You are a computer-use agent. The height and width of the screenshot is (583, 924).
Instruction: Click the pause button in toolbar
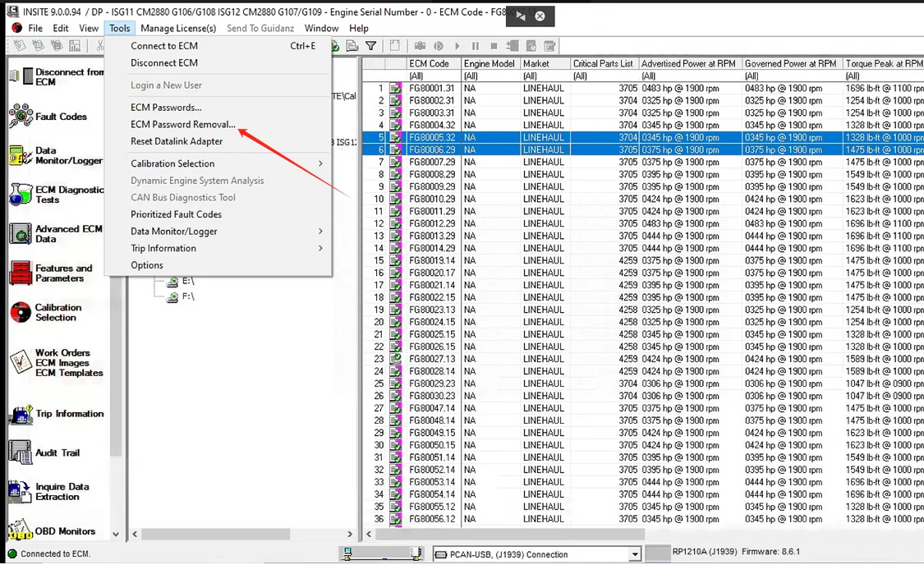pyautogui.click(x=475, y=46)
